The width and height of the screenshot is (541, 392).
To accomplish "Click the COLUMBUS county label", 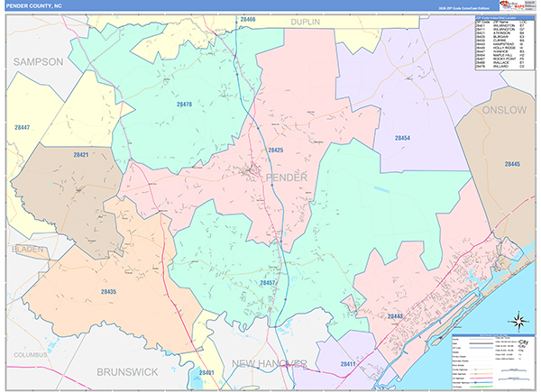I will click(31, 355).
